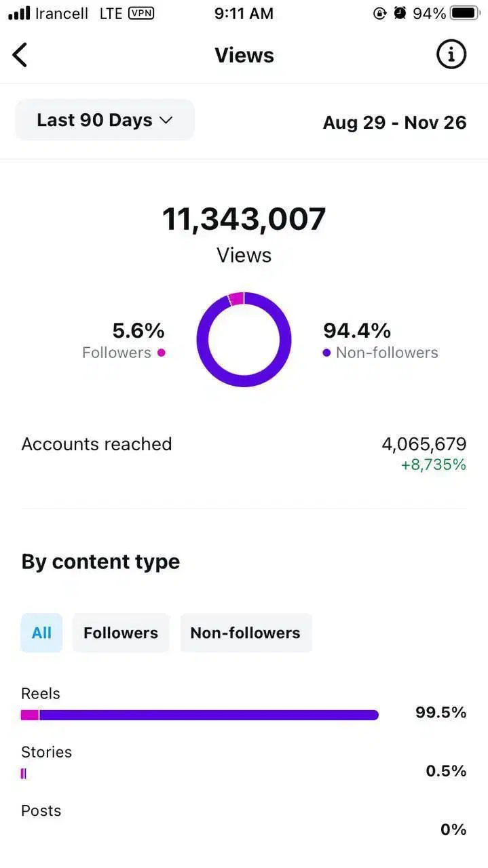
Task: Tap the purple Non-followers legend dot
Action: click(326, 353)
